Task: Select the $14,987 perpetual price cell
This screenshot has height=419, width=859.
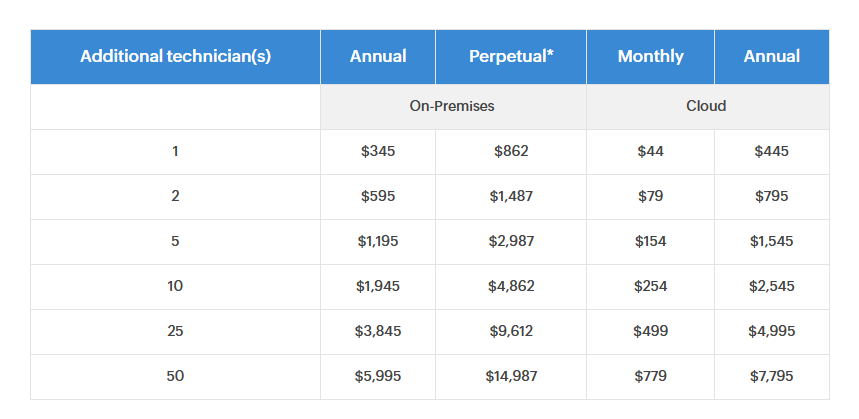Action: point(511,377)
